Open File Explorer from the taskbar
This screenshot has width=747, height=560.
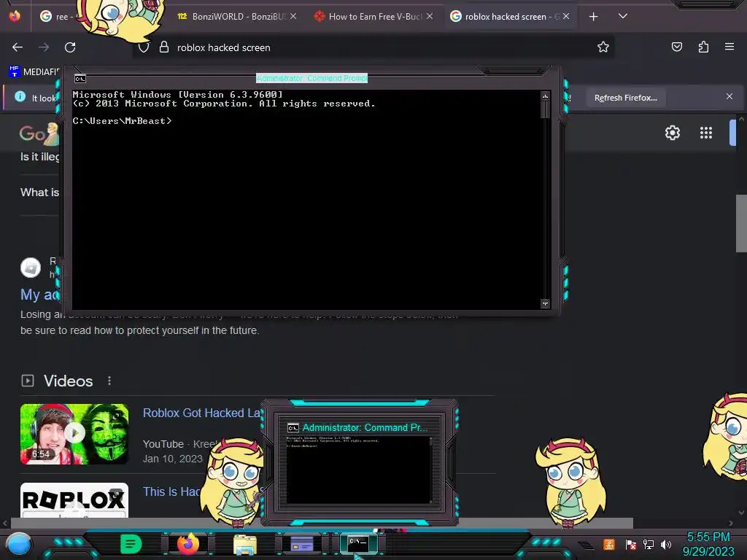click(245, 544)
